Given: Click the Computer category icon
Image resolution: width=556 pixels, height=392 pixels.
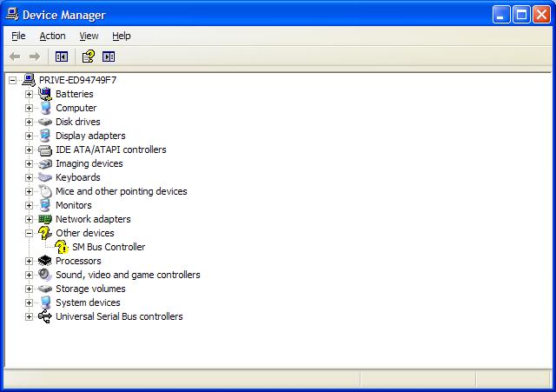Looking at the screenshot, I should coord(45,108).
